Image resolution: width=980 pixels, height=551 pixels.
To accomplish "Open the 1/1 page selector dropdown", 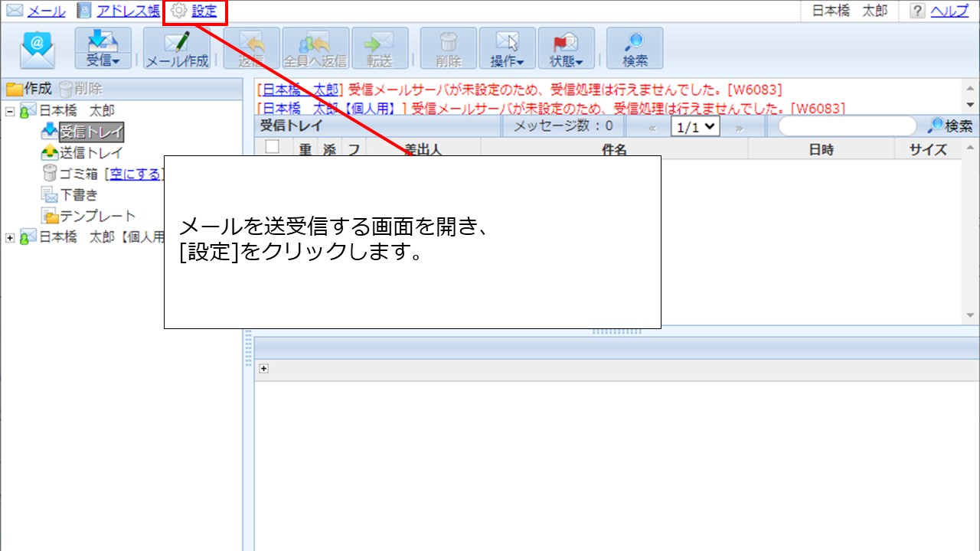I will 695,127.
